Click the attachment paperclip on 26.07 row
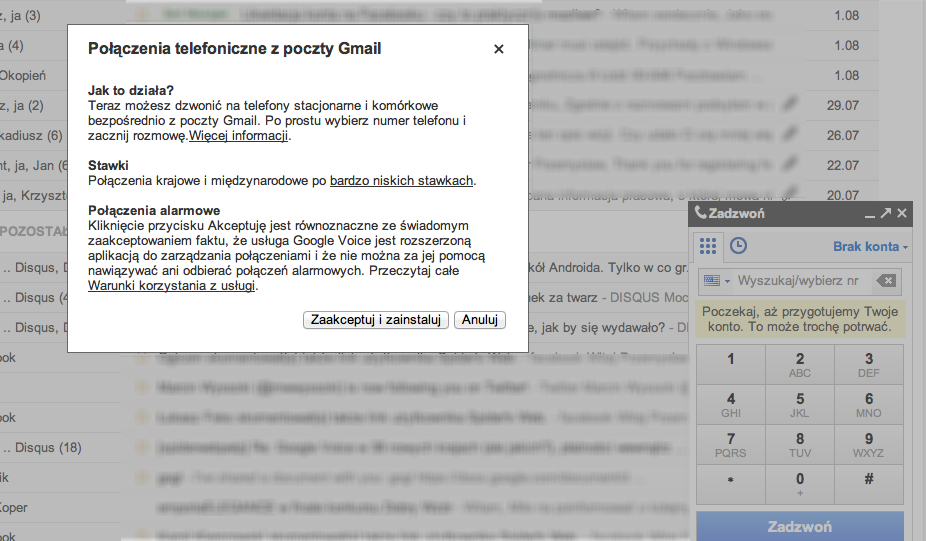926x541 pixels. (790, 134)
